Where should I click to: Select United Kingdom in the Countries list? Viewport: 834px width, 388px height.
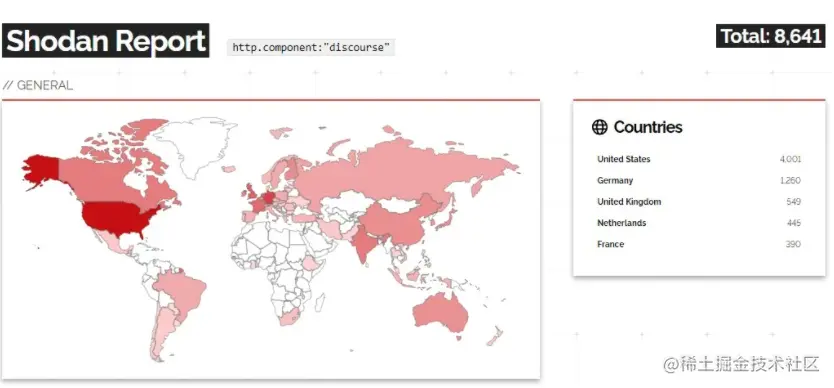point(629,202)
